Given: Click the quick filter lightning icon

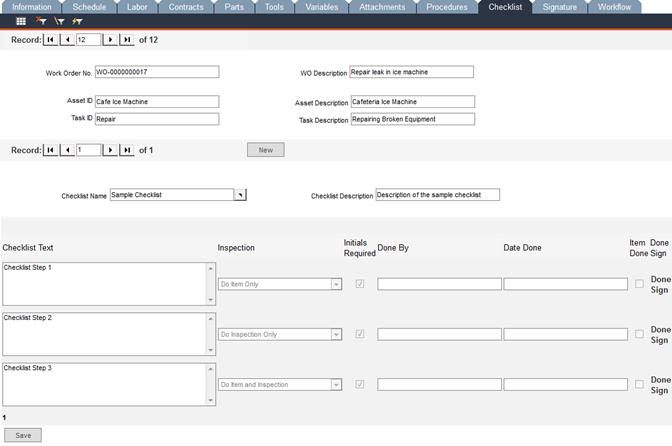Looking at the screenshot, I should coord(77,21).
